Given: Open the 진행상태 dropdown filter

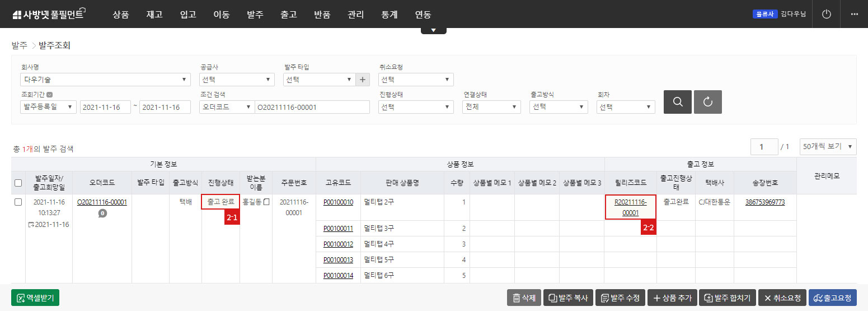Looking at the screenshot, I should (x=416, y=107).
